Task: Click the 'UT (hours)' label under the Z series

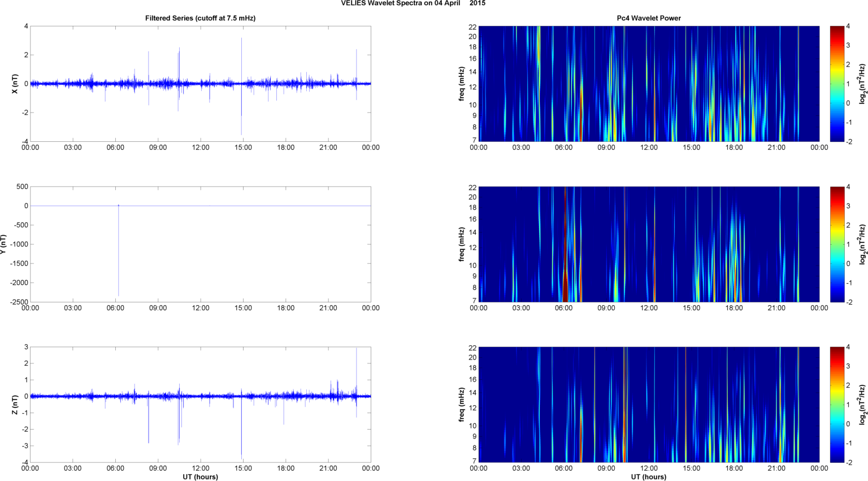Action: point(200,477)
